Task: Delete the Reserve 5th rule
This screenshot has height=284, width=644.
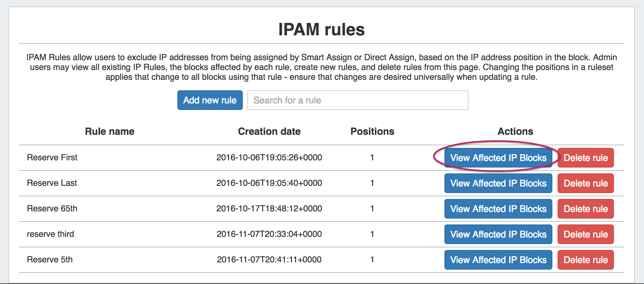Action: pyautogui.click(x=585, y=260)
